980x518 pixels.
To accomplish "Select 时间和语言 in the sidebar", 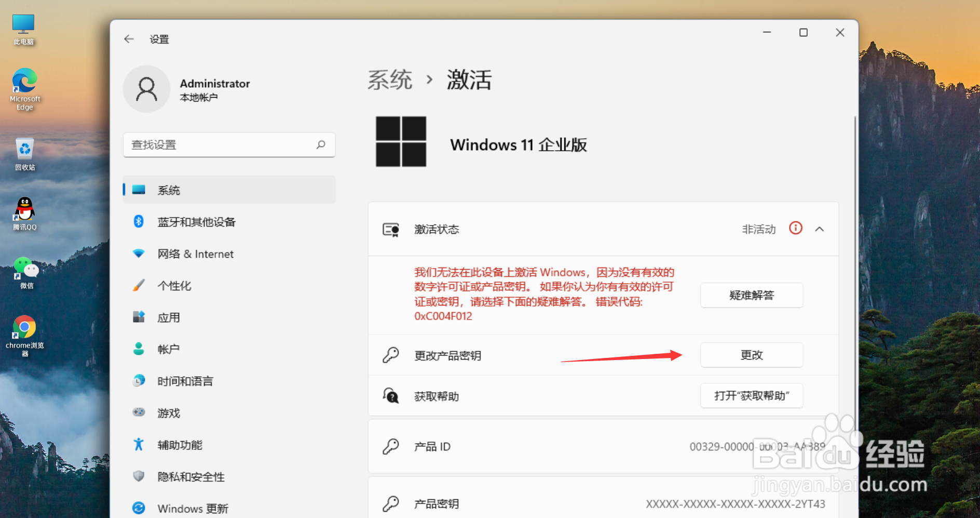I will (229, 381).
